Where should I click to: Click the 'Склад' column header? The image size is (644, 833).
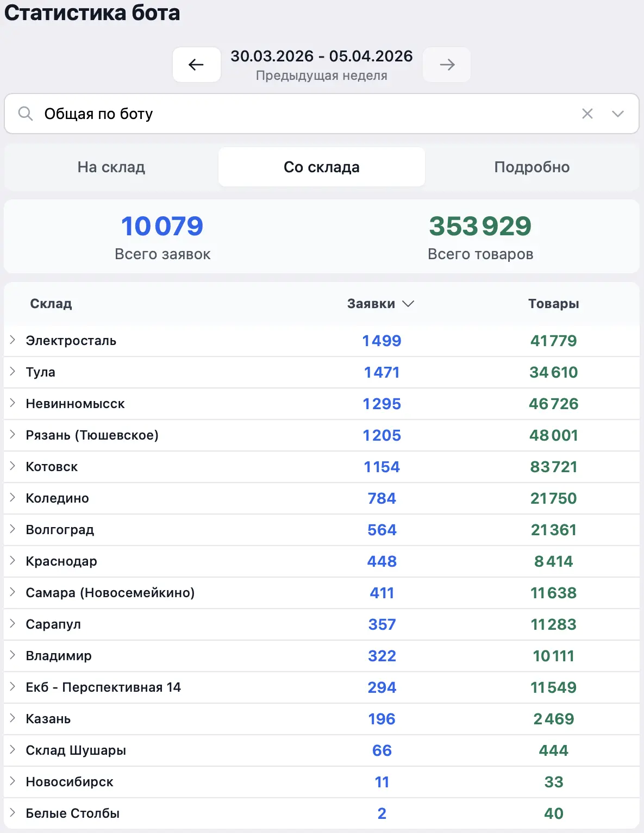click(x=51, y=304)
